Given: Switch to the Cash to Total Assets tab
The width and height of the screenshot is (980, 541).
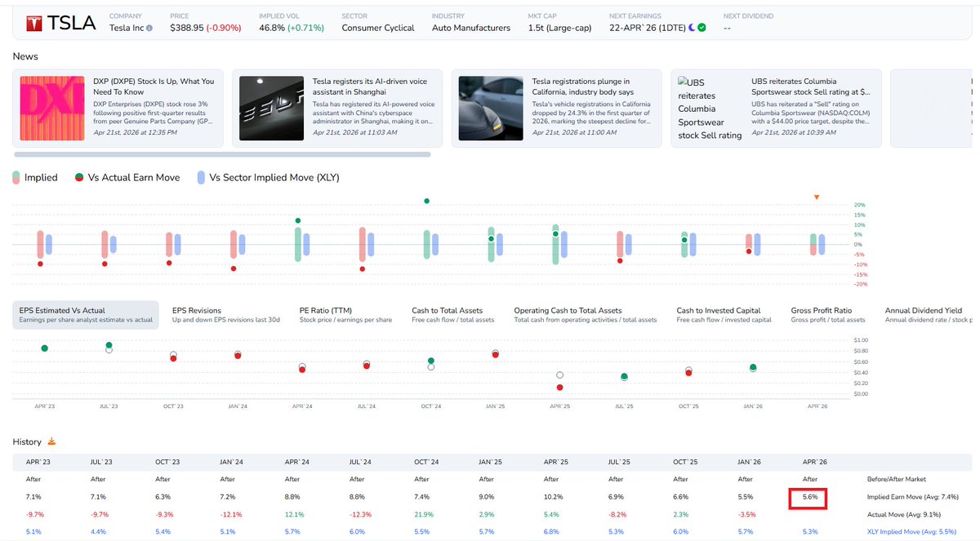Looking at the screenshot, I should tap(453, 315).
